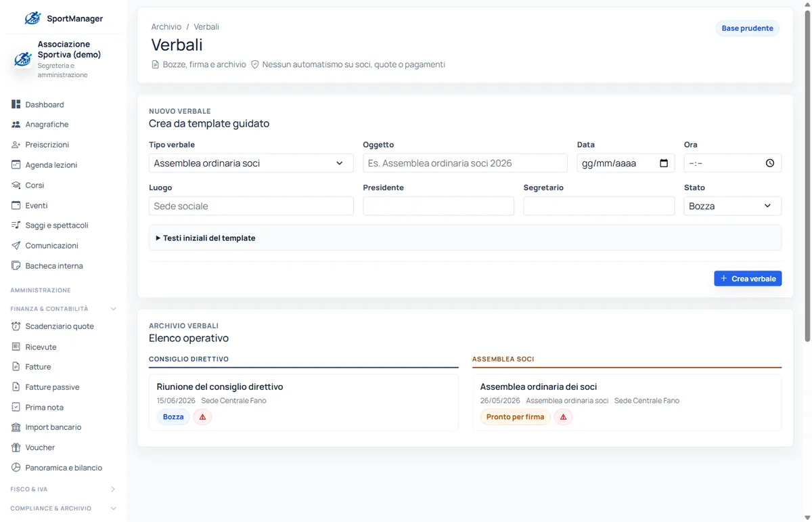Click the Pronto per firma status badge
The width and height of the screenshot is (812, 522).
515,417
